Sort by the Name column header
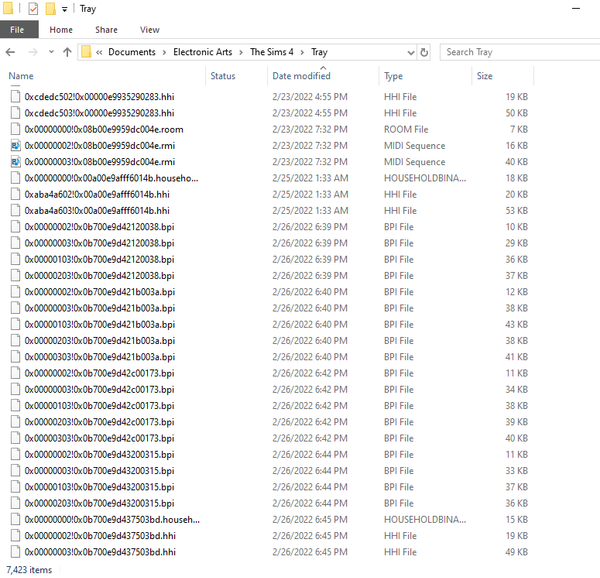600x578 pixels. (21, 76)
